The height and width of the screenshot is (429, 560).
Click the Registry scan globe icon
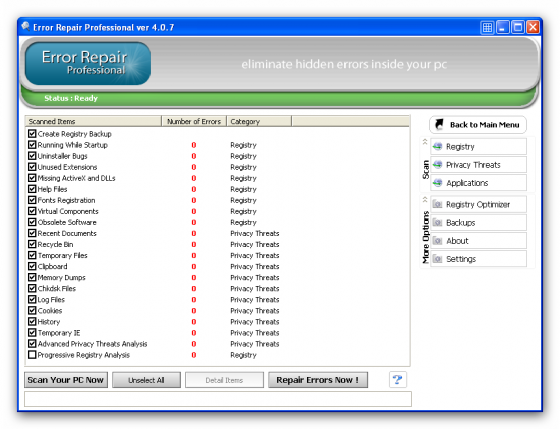click(x=438, y=146)
